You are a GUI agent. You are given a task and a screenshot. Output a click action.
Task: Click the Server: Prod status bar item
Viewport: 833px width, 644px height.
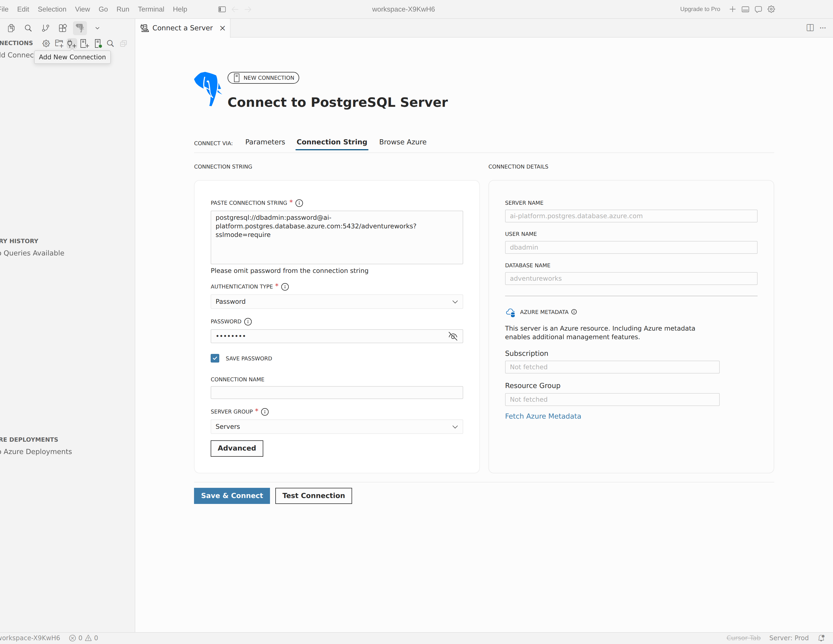(789, 638)
